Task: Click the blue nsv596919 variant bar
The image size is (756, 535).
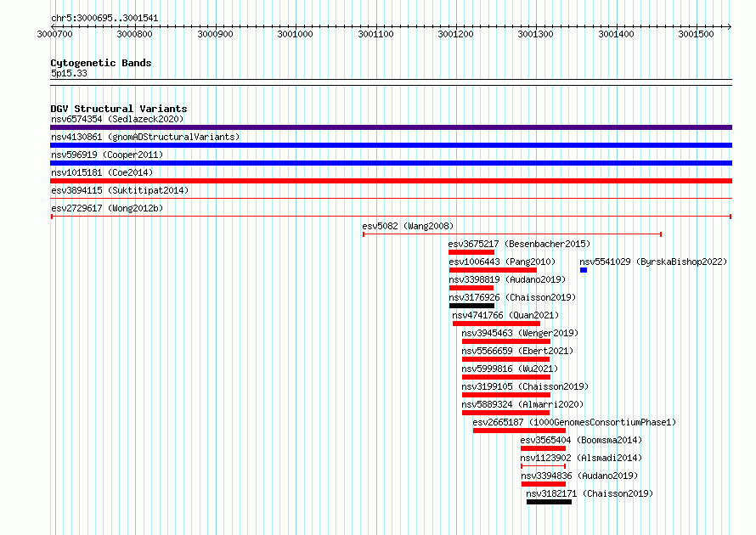Action: [x=391, y=163]
